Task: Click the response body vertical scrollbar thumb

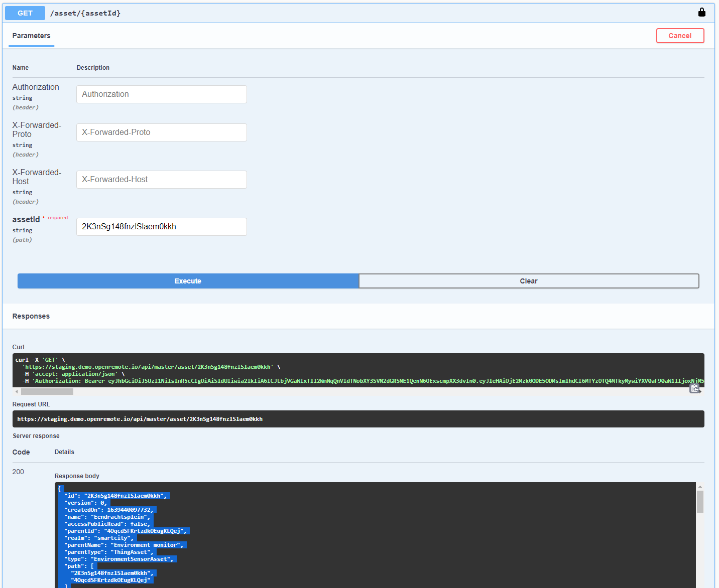Action: [x=700, y=502]
